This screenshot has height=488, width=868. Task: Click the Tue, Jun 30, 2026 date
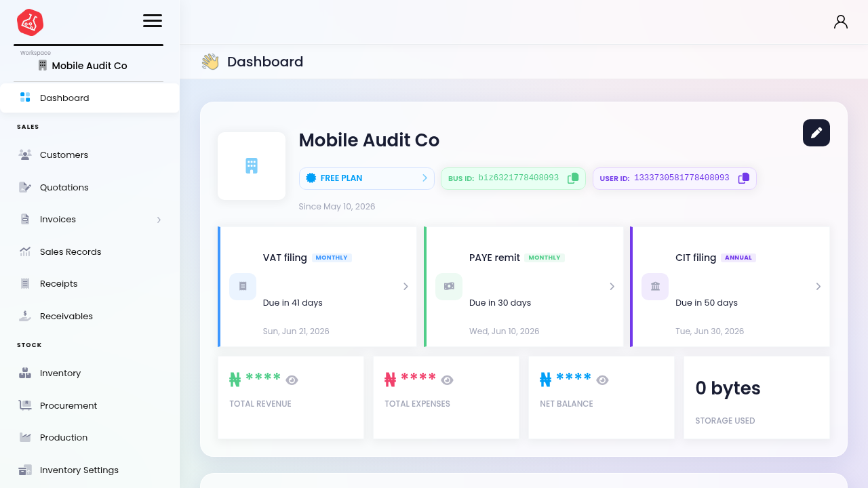point(710,331)
